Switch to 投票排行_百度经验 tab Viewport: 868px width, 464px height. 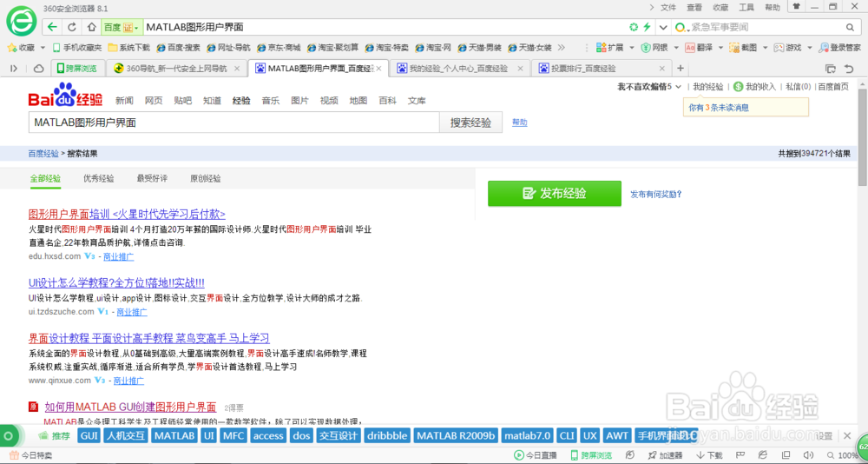(601, 69)
